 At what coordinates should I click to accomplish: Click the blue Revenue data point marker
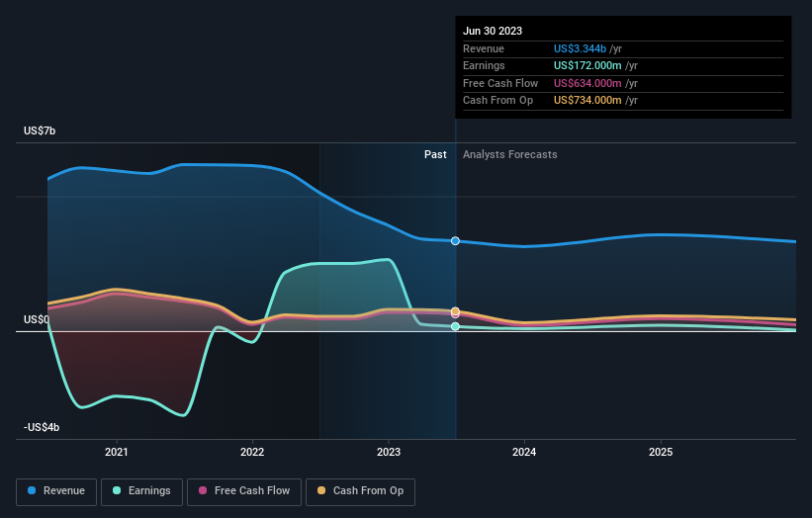click(x=455, y=241)
